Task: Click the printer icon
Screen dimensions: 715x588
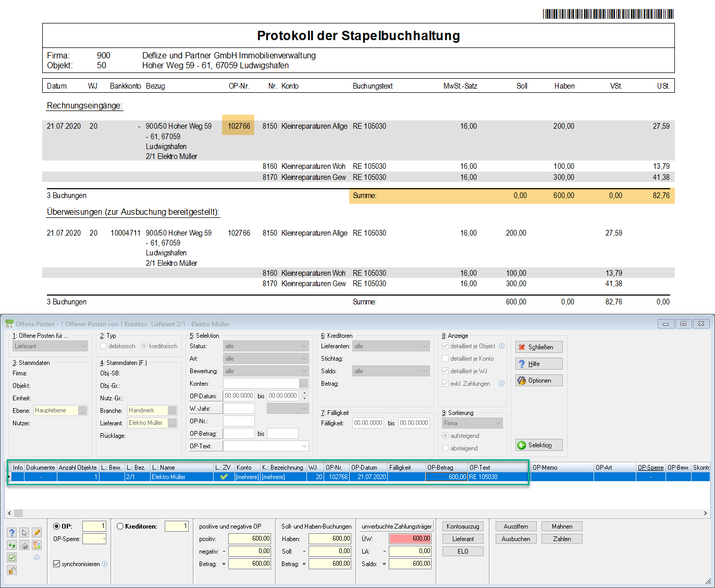Action: click(24, 545)
